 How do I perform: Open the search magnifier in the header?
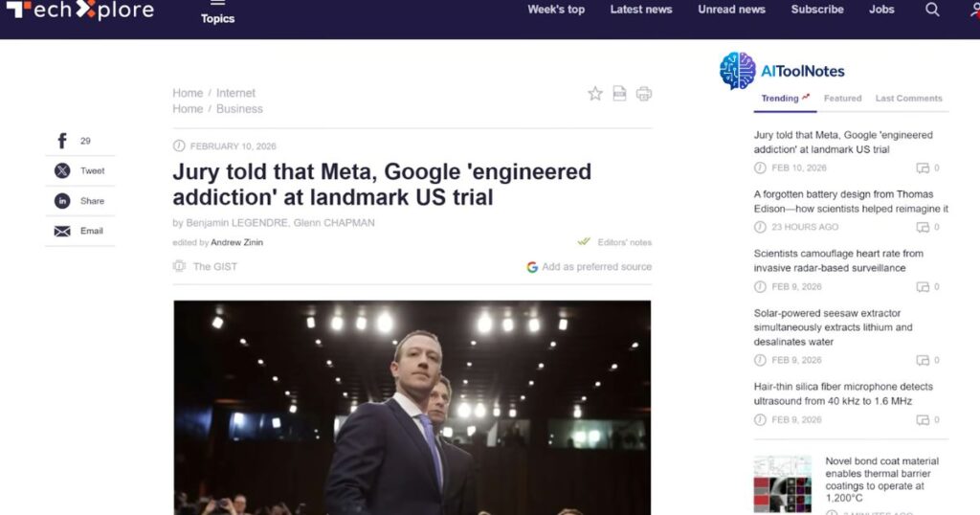click(x=932, y=10)
